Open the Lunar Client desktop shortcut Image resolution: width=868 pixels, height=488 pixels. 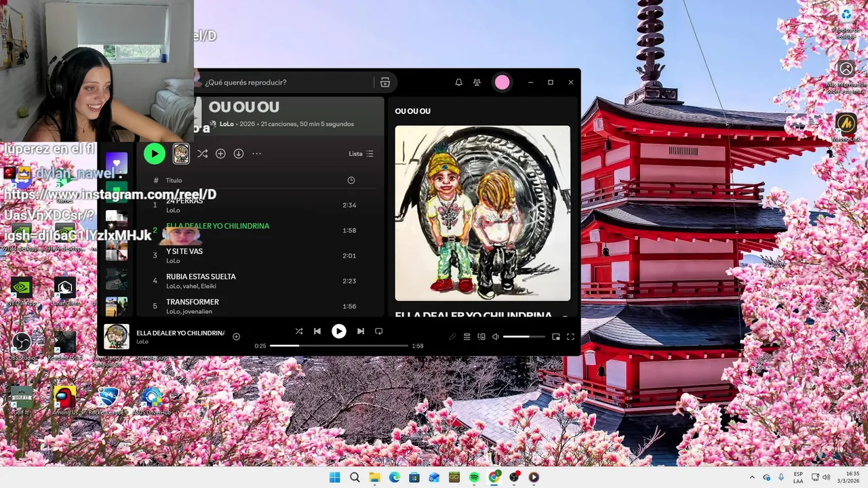click(x=64, y=290)
